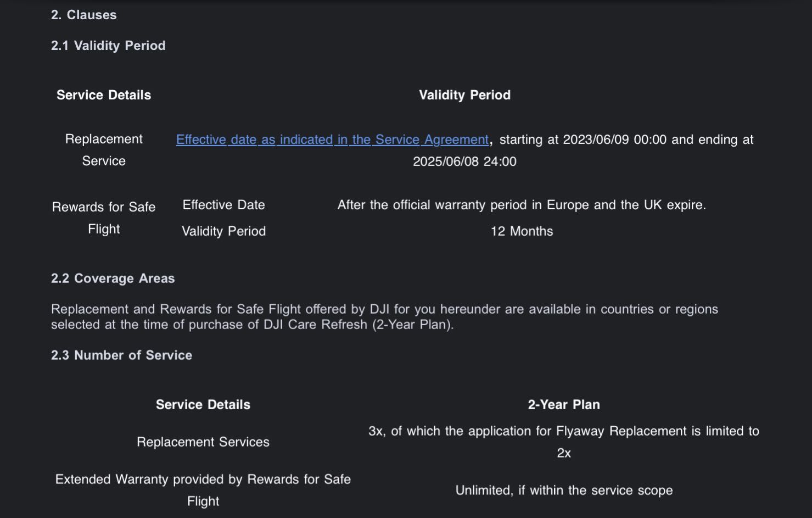Open the Effective date Service Agreement link
Viewport: 812px width, 518px height.
pyautogui.click(x=332, y=140)
